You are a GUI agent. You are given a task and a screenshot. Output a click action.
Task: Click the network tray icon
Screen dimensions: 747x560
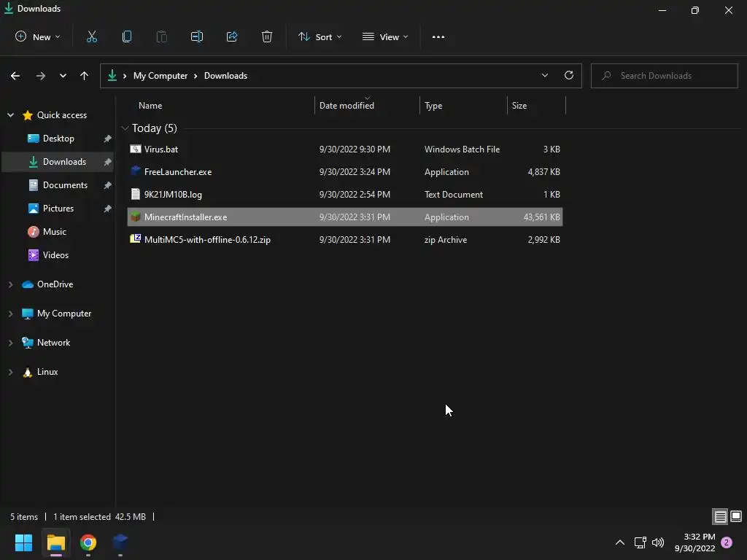(x=640, y=542)
